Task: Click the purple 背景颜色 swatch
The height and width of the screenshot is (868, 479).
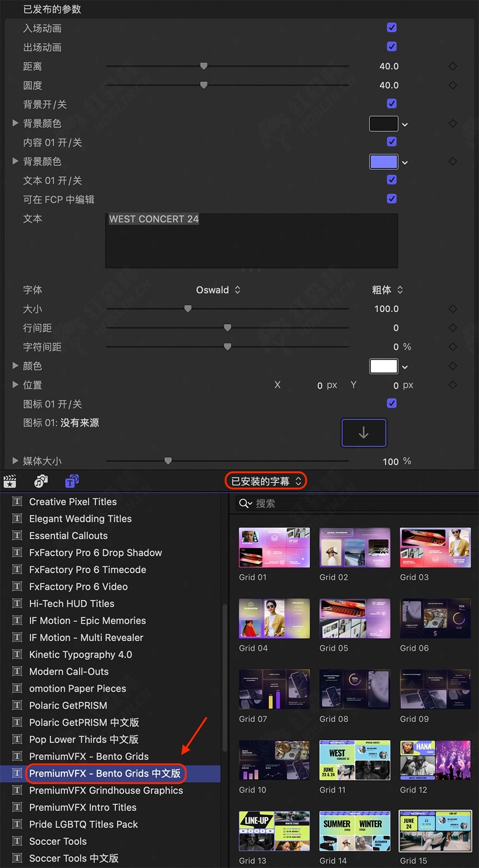Action: pyautogui.click(x=384, y=161)
